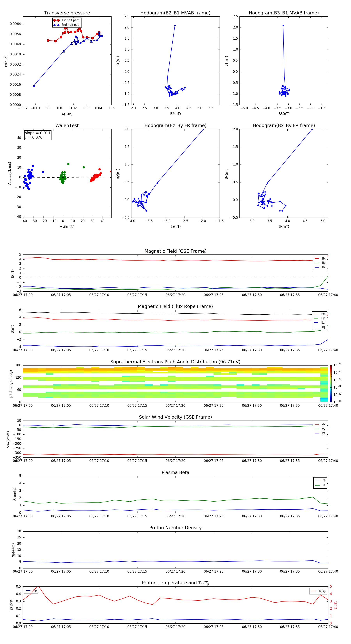The height and width of the screenshot is (644, 351).
Task: Click the 'pitch angle (deg)' y-axis label
Action: [11, 384]
